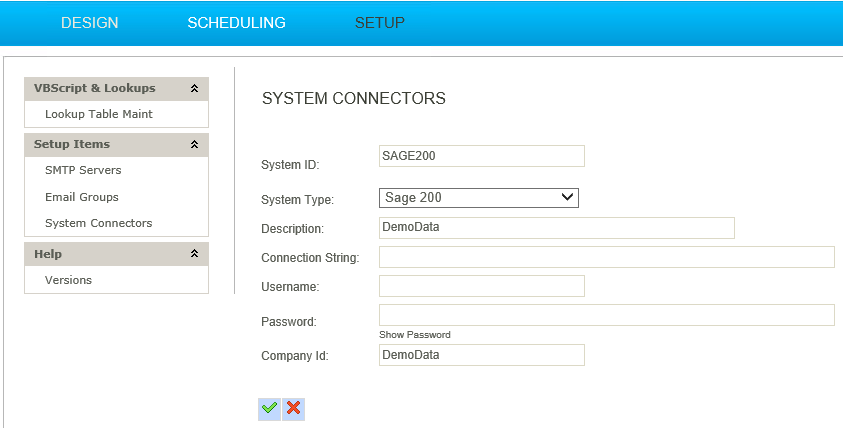
Task: Open Lookup Table Maint
Action: coord(99,114)
